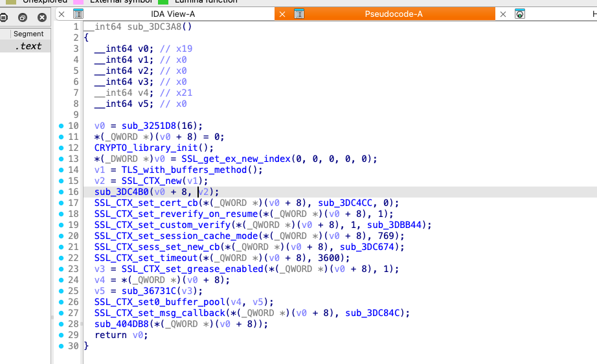Click the sub_3251D8 call on line 10
597x364 pixels.
149,126
